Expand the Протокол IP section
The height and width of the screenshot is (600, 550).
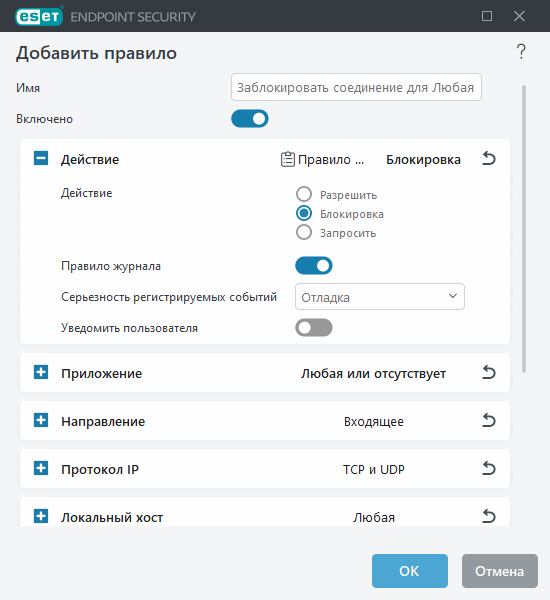pyautogui.click(x=41, y=468)
